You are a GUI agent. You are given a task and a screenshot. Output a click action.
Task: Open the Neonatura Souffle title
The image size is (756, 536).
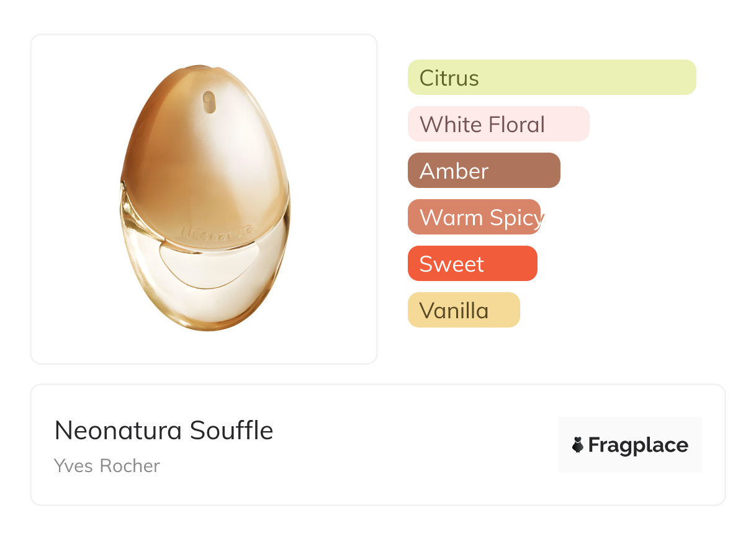(164, 430)
